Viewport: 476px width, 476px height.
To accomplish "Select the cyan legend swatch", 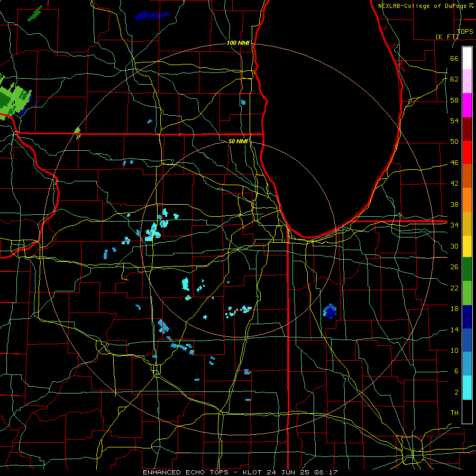I will [467, 388].
